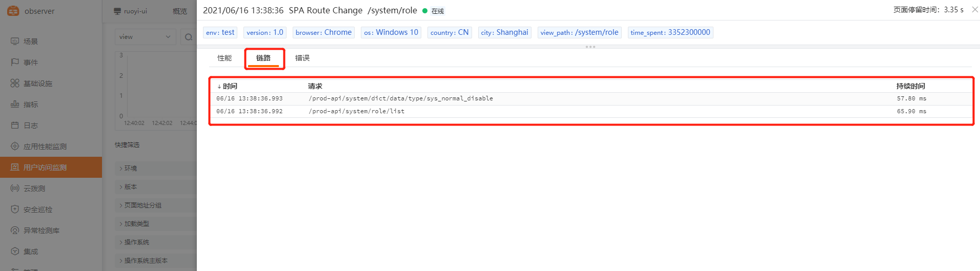The width and height of the screenshot is (980, 271).
Task: Click the search icon beside view dropdown
Action: [x=189, y=37]
